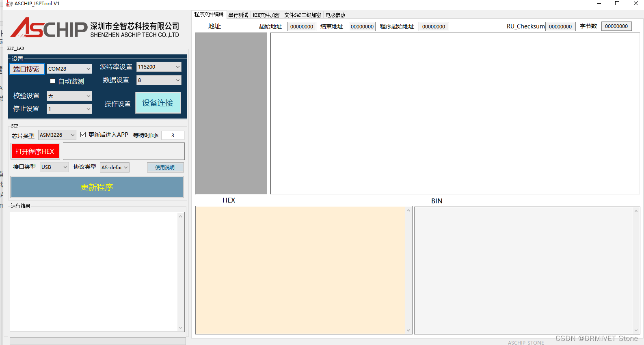Viewport: 644px width, 345px height.
Task: Open the 115200 baud rate dropdown
Action: click(159, 67)
